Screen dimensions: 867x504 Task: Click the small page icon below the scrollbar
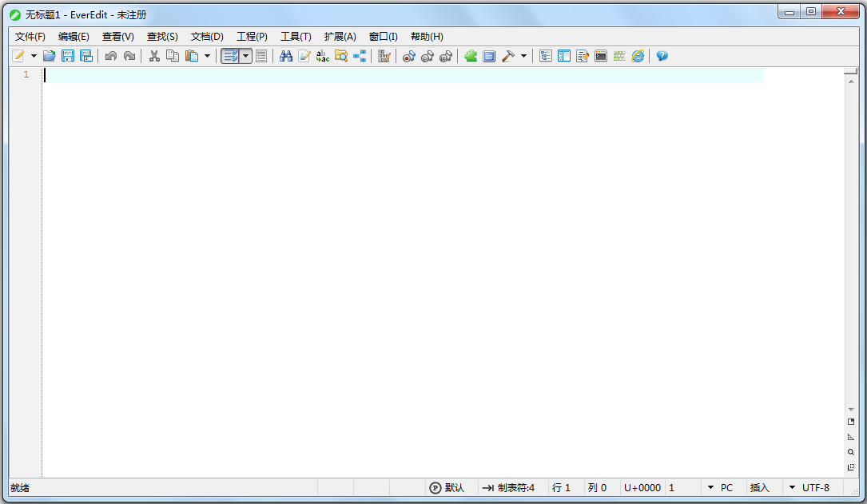[851, 423]
